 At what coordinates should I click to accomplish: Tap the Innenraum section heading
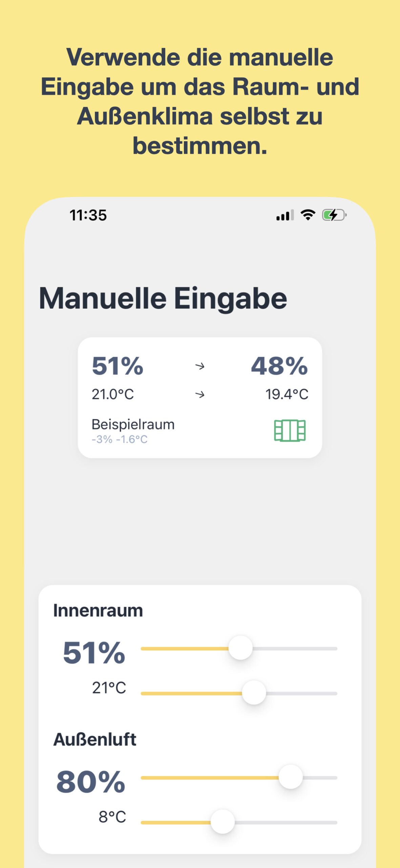tap(98, 611)
